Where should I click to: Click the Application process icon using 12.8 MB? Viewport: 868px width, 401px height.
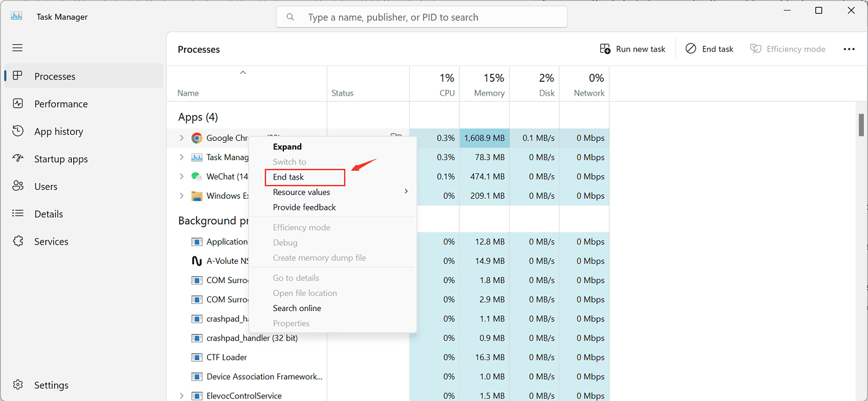(197, 241)
